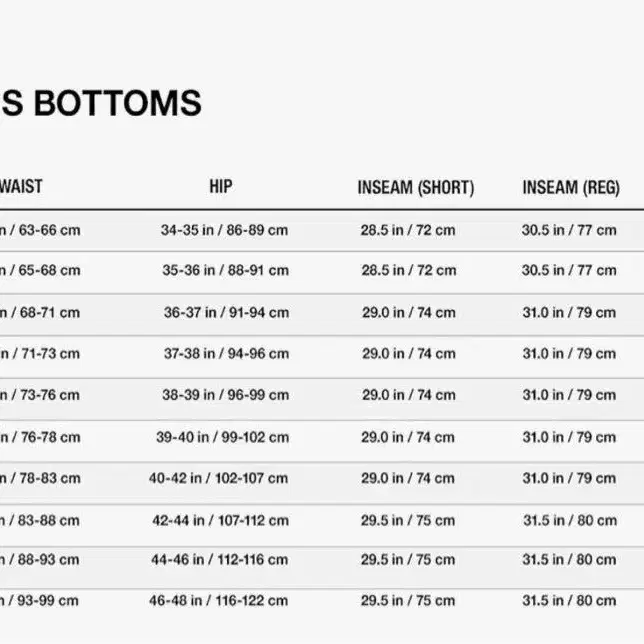This screenshot has height=644, width=644.
Task: Select the 37-38 in / 94-96 cm cell
Action: [226, 354]
